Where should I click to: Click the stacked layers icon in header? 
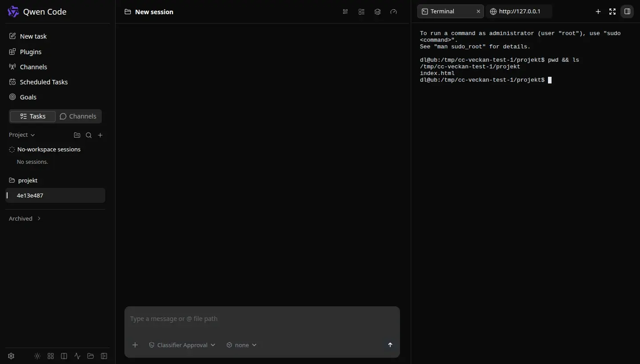[x=377, y=12]
